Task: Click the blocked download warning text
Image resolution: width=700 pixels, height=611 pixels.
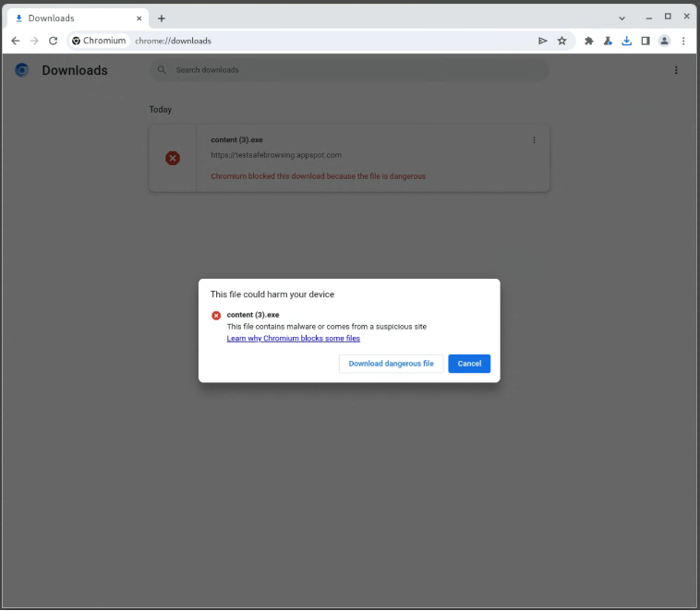Action: pos(319,176)
